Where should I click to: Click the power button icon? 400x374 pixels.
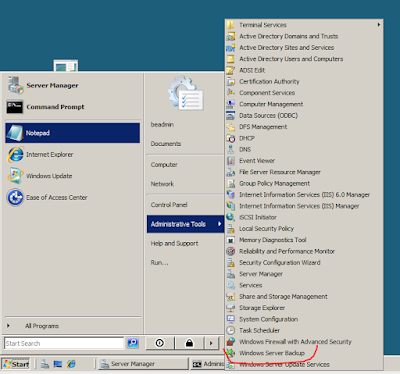(x=160, y=343)
